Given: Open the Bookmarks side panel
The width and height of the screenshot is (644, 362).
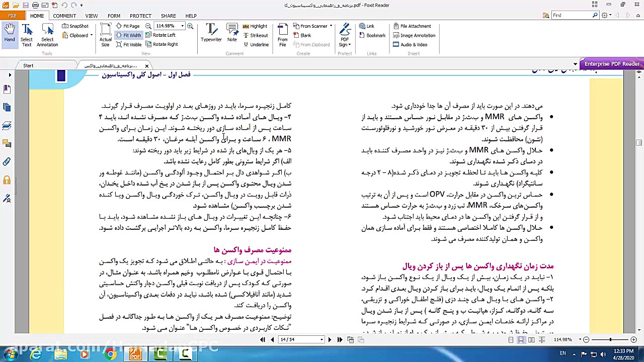Looking at the screenshot, I should 7,89.
